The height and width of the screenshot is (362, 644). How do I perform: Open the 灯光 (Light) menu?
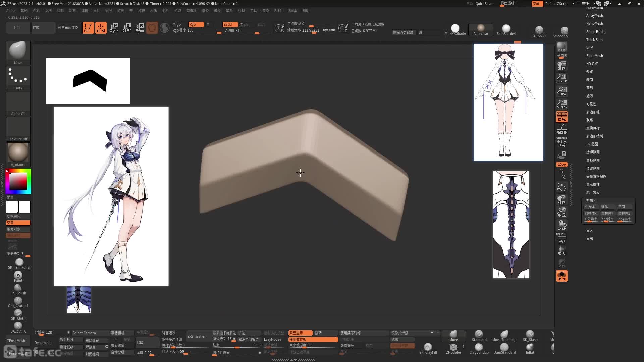[x=120, y=11]
